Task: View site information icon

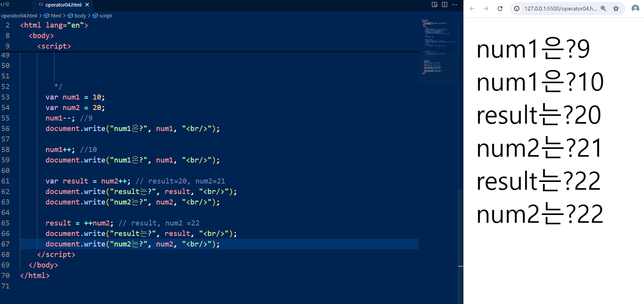Action: point(517,9)
